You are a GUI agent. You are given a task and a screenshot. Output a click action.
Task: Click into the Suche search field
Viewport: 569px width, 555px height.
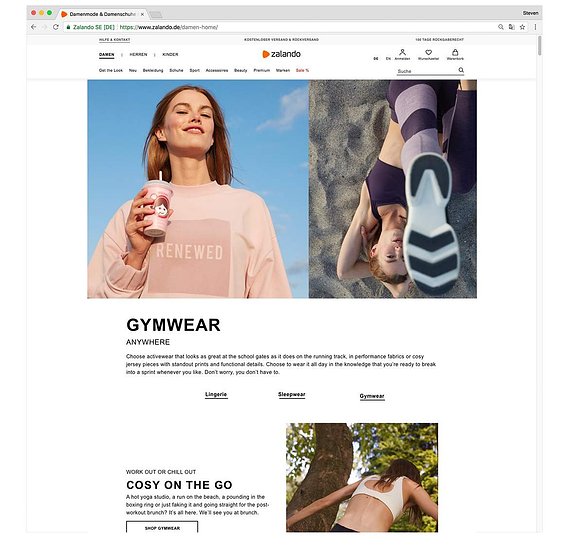coord(426,71)
